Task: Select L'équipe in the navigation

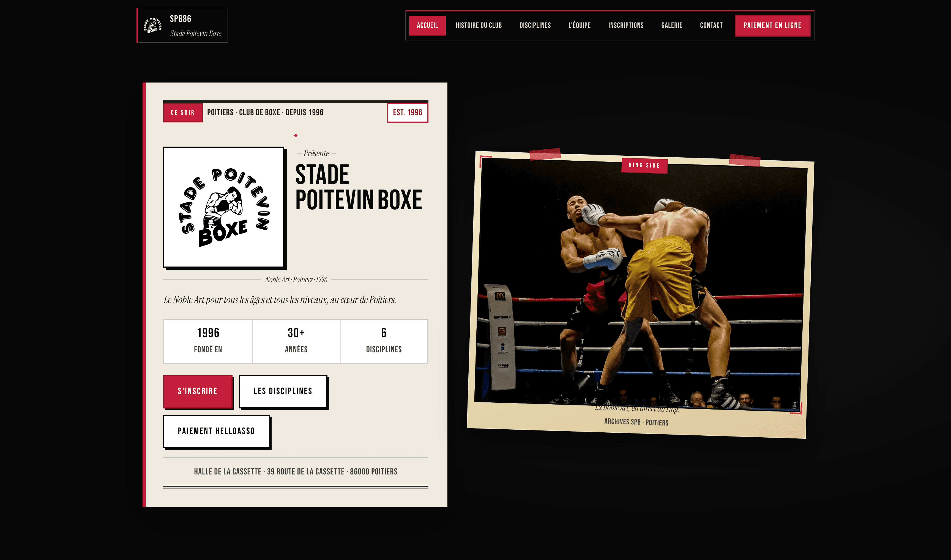Action: [x=579, y=25]
